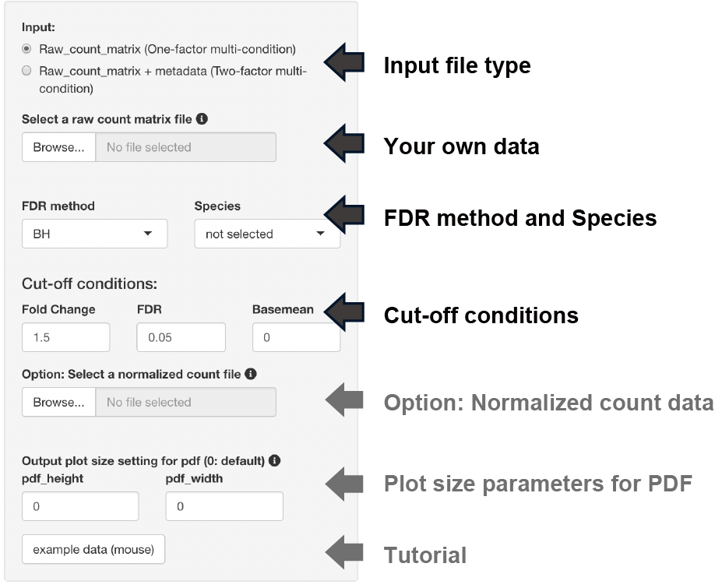Click arrow pointing to Your own data
This screenshot has width=715, height=588.
(343, 144)
